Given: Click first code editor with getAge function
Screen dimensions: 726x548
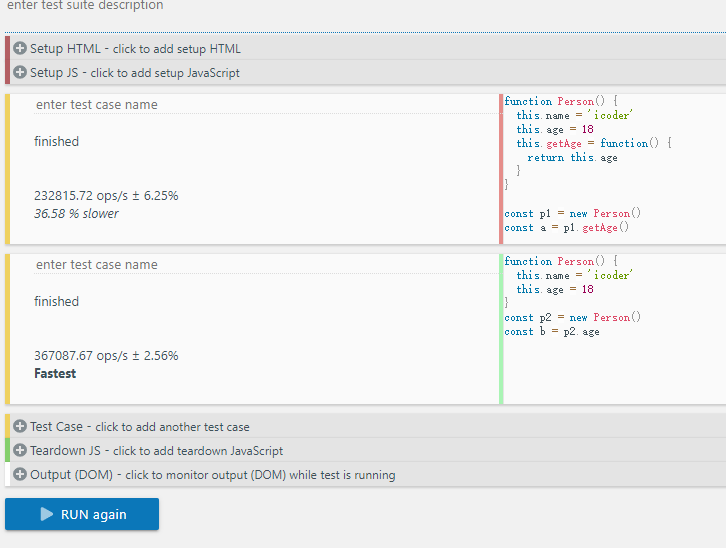Looking at the screenshot, I should coord(614,169).
